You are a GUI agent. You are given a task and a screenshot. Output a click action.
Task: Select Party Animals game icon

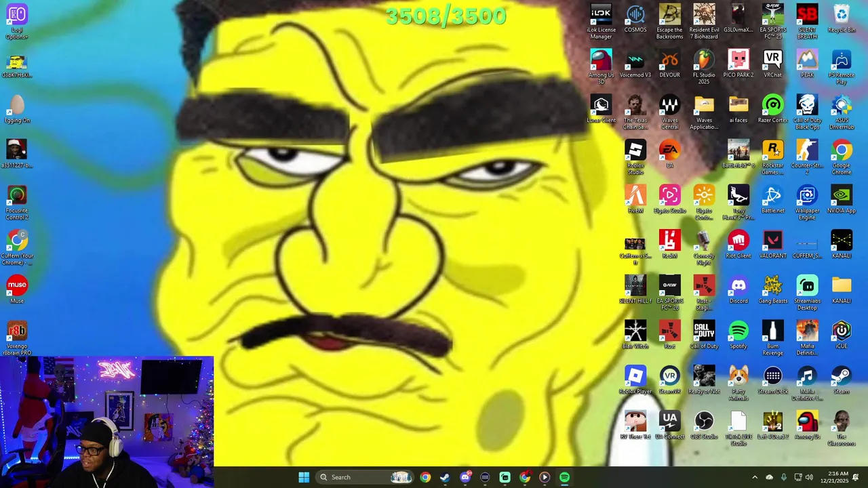pos(738,383)
